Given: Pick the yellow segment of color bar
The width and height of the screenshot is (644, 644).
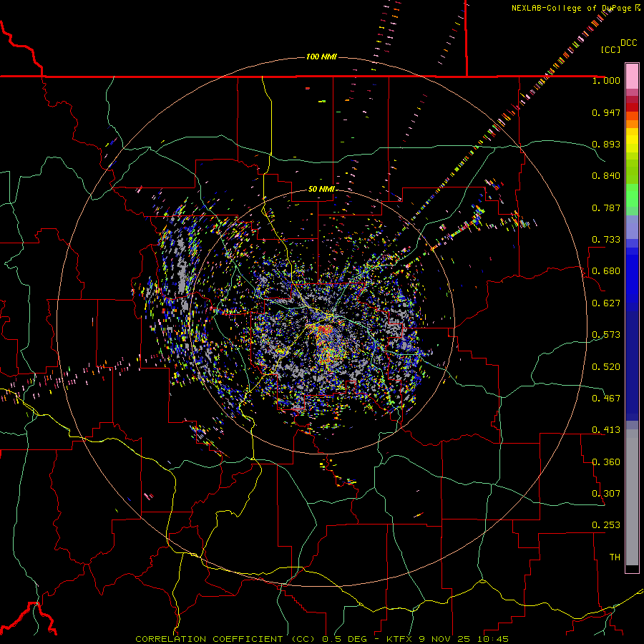Looking at the screenshot, I should (x=632, y=140).
